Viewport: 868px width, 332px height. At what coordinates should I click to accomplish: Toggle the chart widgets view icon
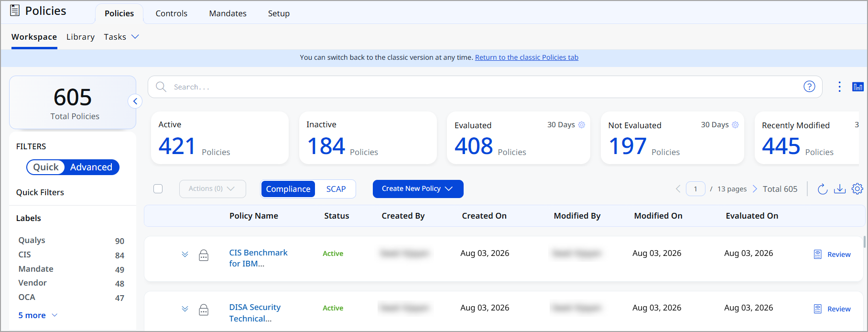click(x=858, y=87)
